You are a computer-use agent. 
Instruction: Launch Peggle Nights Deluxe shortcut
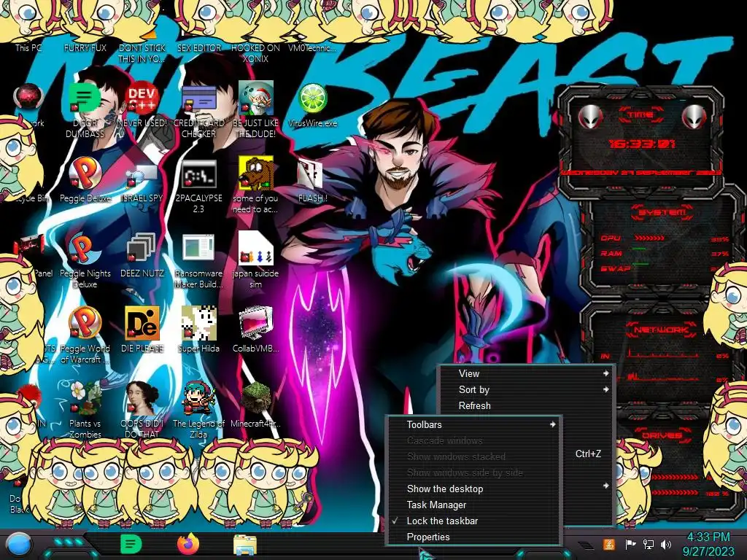coord(85,249)
